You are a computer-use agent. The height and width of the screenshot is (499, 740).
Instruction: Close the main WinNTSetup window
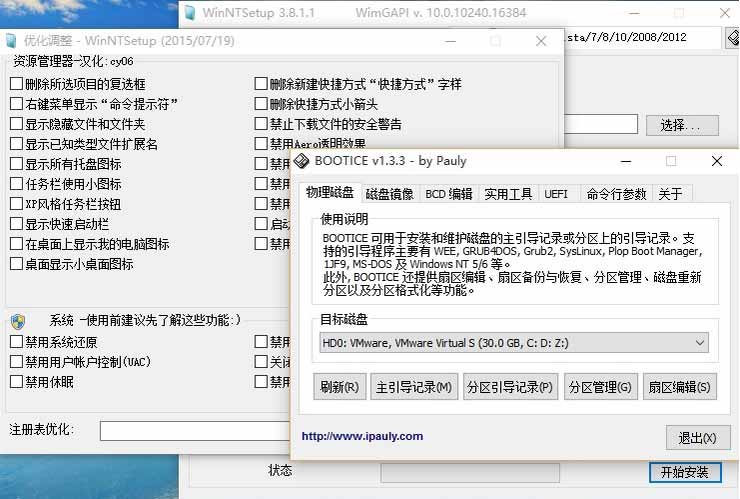click(x=725, y=13)
